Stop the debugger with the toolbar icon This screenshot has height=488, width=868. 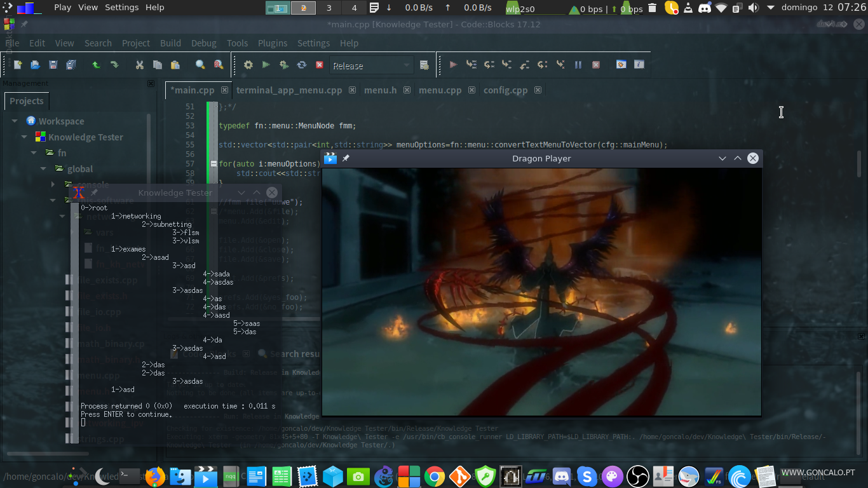(x=596, y=65)
